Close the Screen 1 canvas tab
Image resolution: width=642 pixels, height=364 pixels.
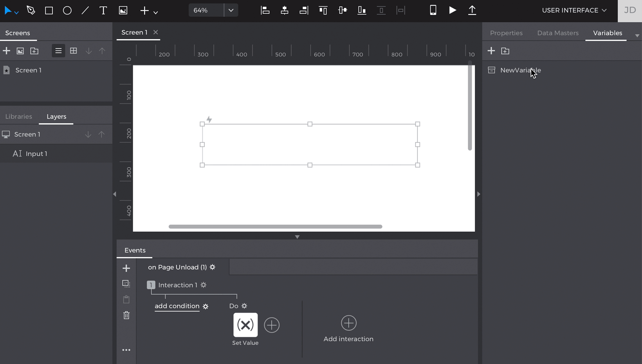[x=156, y=32]
